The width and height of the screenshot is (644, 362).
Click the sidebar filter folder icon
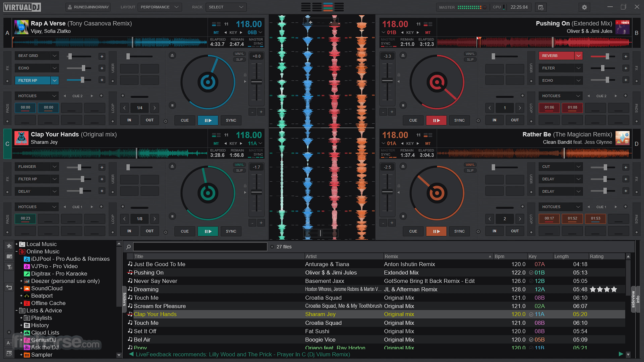9,267
